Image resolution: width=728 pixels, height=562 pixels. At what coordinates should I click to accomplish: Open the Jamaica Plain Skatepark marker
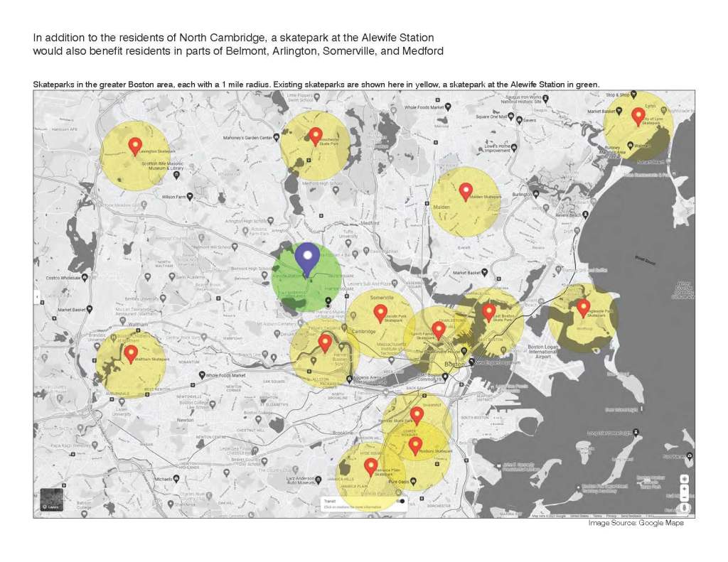[x=370, y=465]
